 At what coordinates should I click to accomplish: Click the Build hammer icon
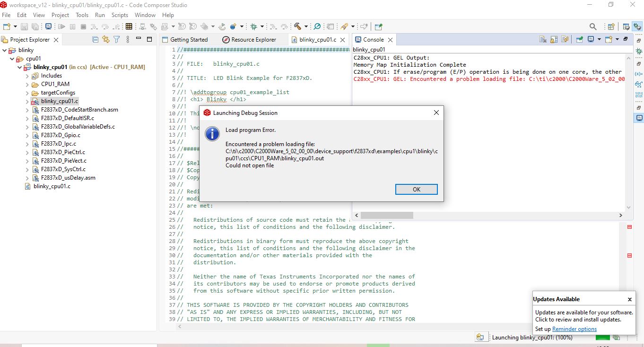[297, 26]
